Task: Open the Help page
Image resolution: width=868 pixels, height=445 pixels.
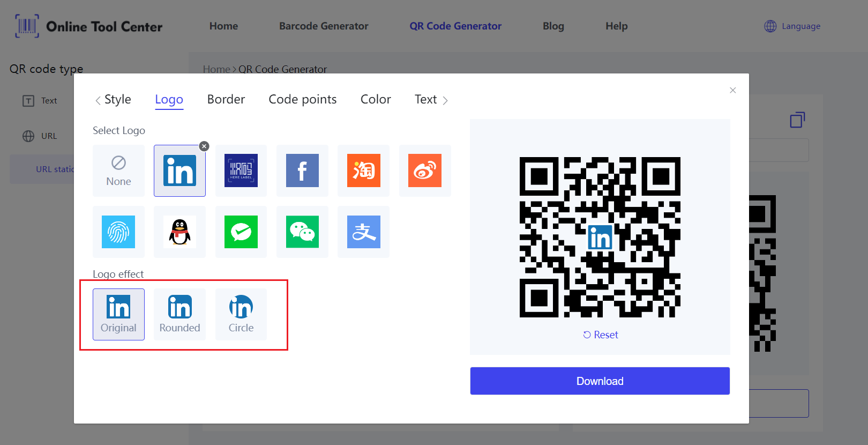Action: coord(617,26)
